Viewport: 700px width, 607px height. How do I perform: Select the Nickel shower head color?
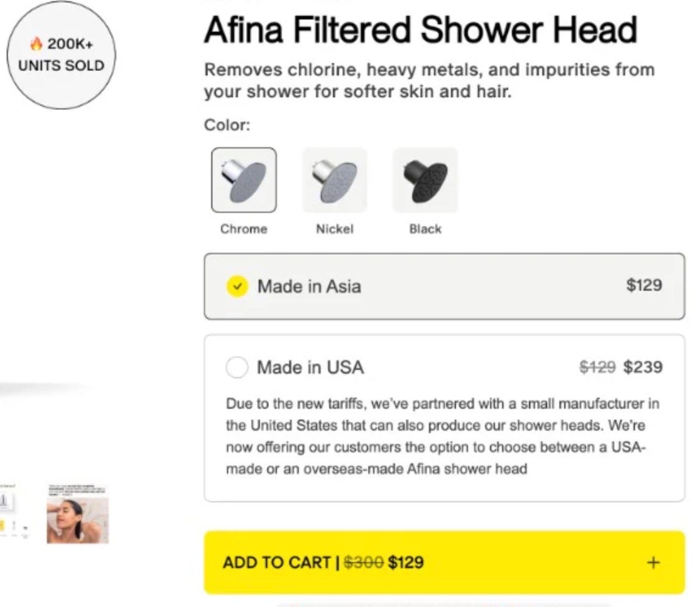tap(335, 180)
